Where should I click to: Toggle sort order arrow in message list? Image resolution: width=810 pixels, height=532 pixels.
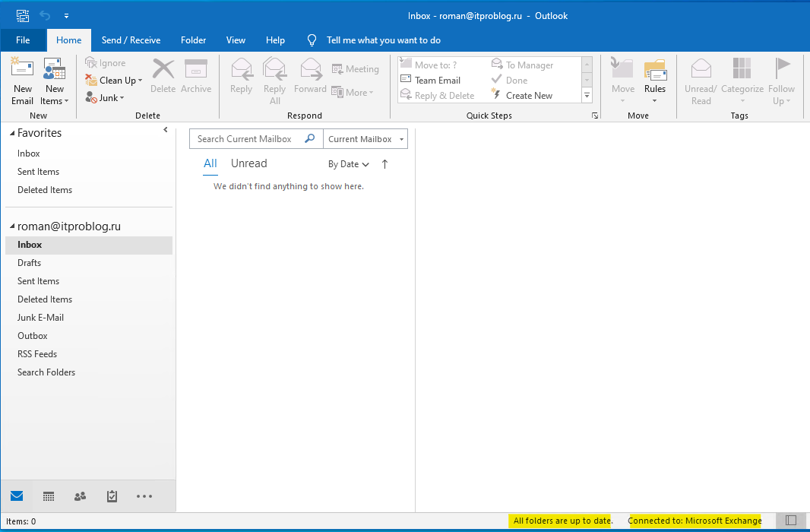384,164
